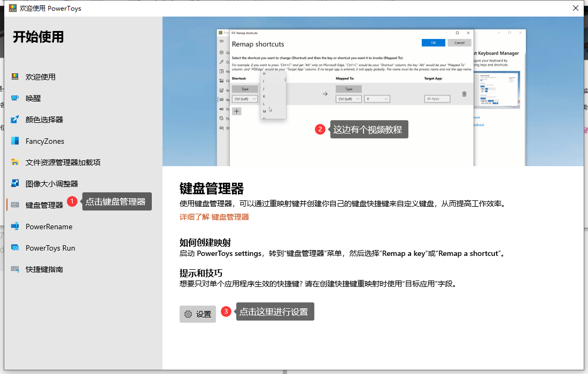Switch to PowerToys Run page

[50, 248]
